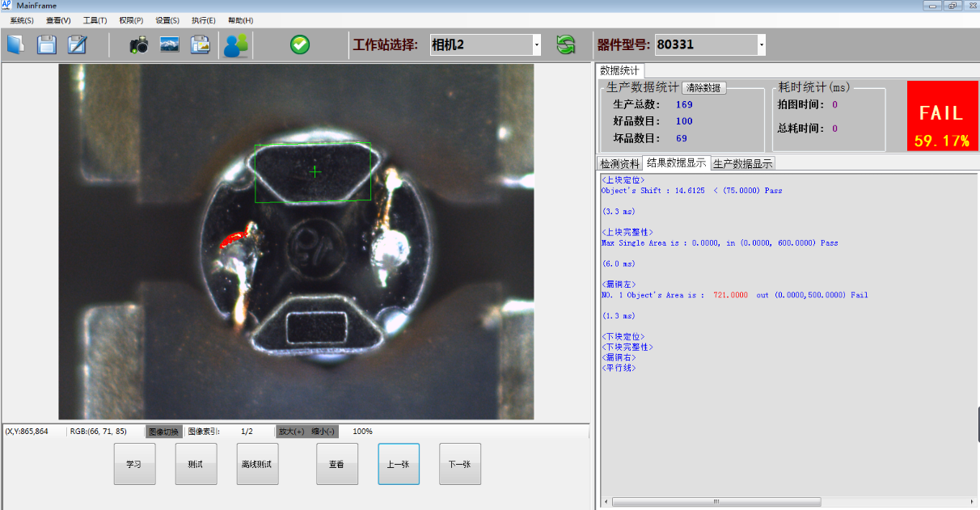Viewport: 980px width, 510px height.
Task: Click the 离线测试 offline test button
Action: tap(258, 465)
